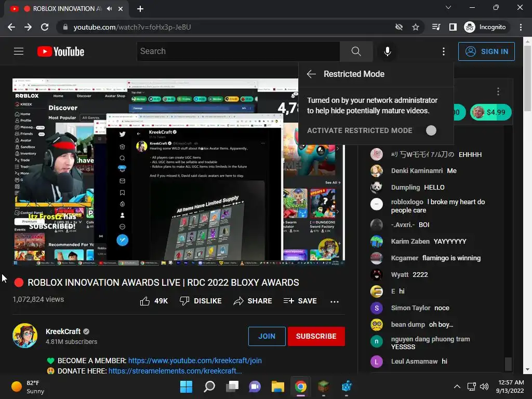Viewport: 532px width, 399px height.
Task: Click third-party cookies blocked eye icon
Action: 399,27
